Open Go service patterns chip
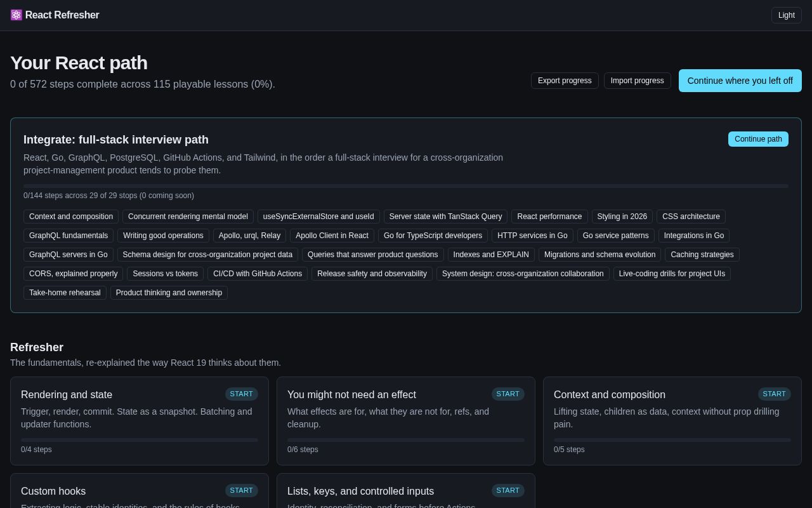 615,236
